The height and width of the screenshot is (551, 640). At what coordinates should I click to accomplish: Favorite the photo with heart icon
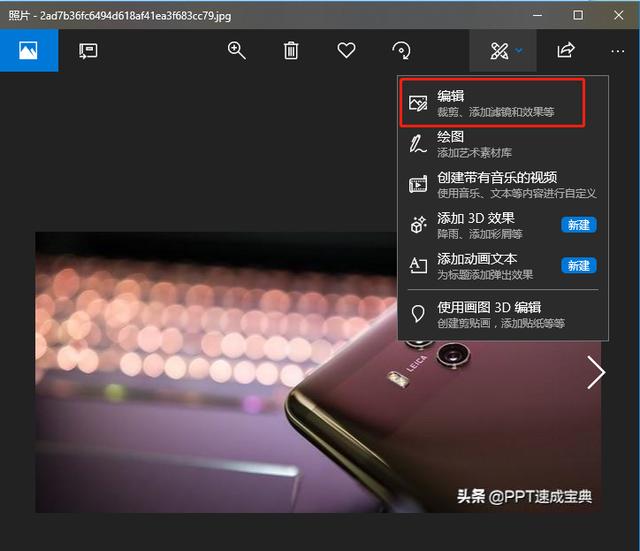[x=346, y=51]
